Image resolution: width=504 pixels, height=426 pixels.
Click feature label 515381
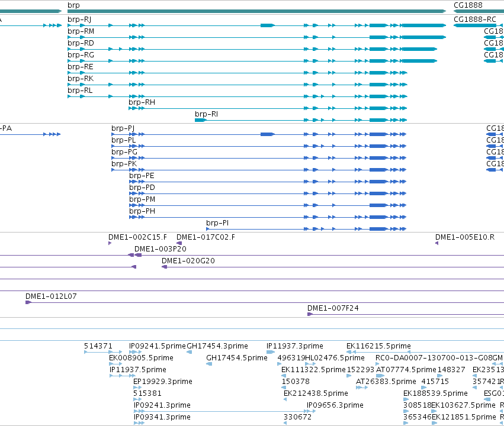point(147,393)
